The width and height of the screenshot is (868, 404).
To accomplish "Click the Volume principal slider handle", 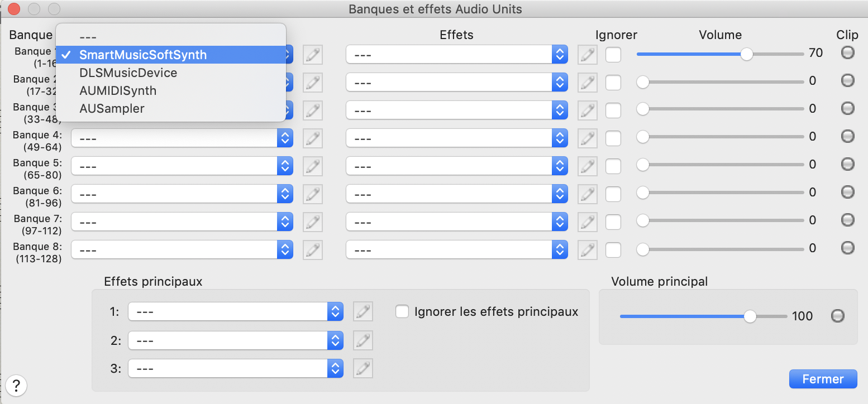I will (750, 316).
